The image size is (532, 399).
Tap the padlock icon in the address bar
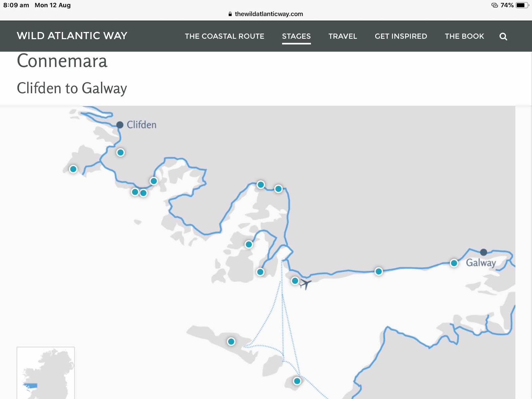pyautogui.click(x=230, y=14)
